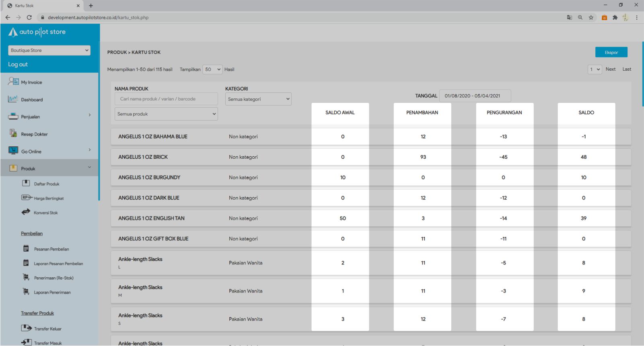Click the Penerimaan (Re-Stok) cart icon

[x=26, y=277]
